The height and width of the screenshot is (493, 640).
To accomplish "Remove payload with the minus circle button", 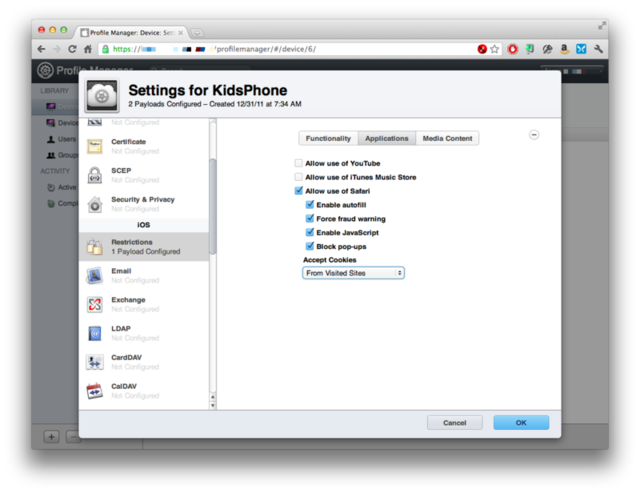I will tap(534, 135).
